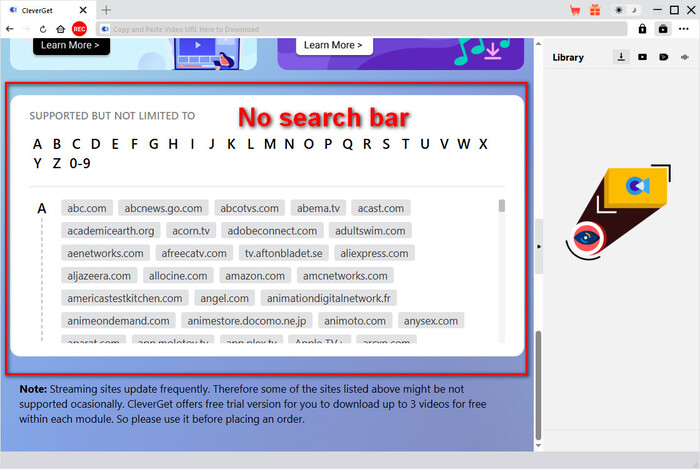Open the shopping cart icon
This screenshot has width=700, height=469.
575,10
